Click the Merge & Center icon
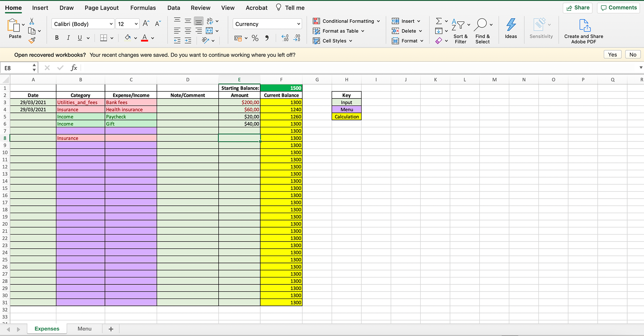Viewport: 644px width, 336px height. 209,31
